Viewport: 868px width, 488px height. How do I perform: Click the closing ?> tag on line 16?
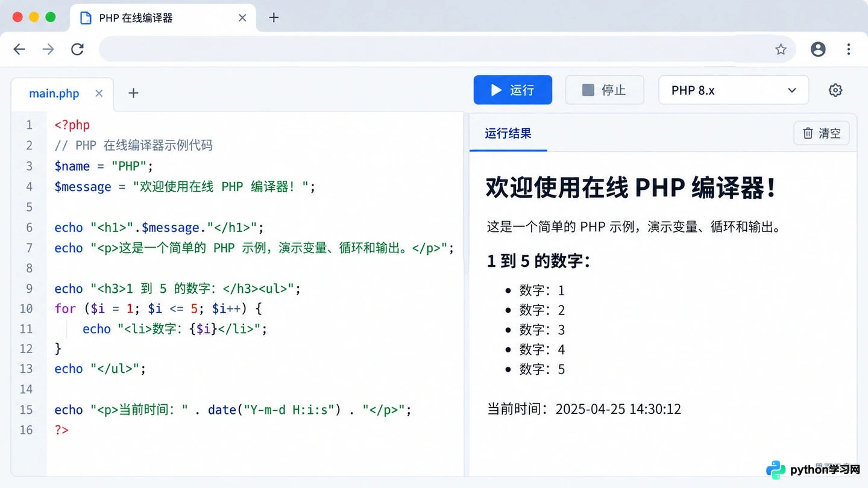61,430
